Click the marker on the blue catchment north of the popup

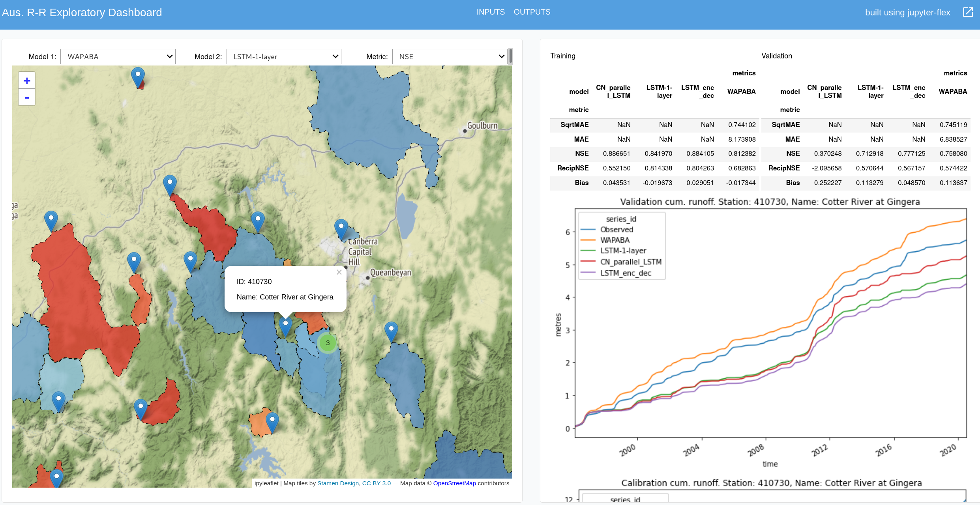point(258,222)
